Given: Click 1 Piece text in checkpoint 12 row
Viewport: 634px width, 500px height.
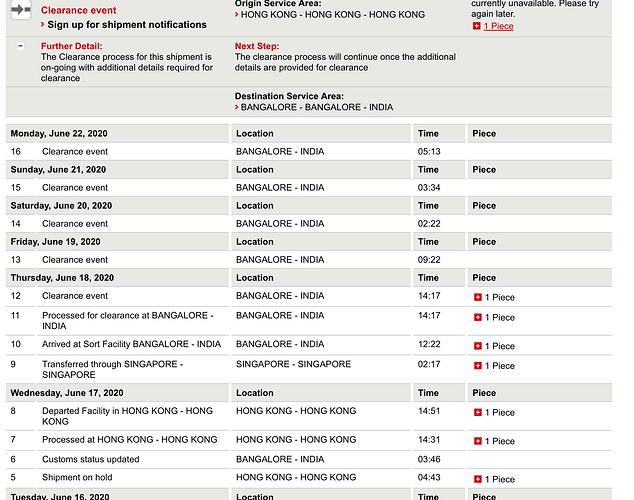Looking at the screenshot, I should tap(500, 297).
